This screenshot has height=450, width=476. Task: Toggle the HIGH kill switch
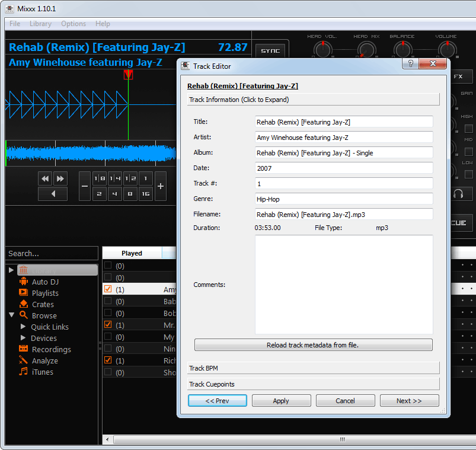(x=469, y=129)
